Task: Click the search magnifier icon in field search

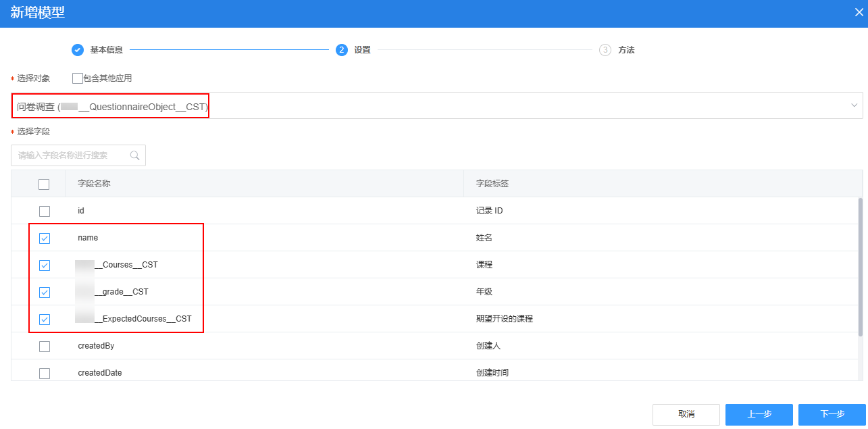Action: tap(134, 155)
